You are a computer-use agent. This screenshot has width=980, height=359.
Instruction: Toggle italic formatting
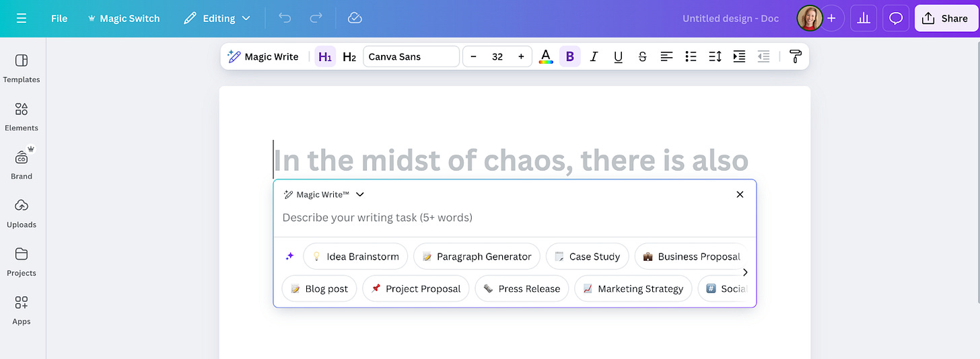594,56
